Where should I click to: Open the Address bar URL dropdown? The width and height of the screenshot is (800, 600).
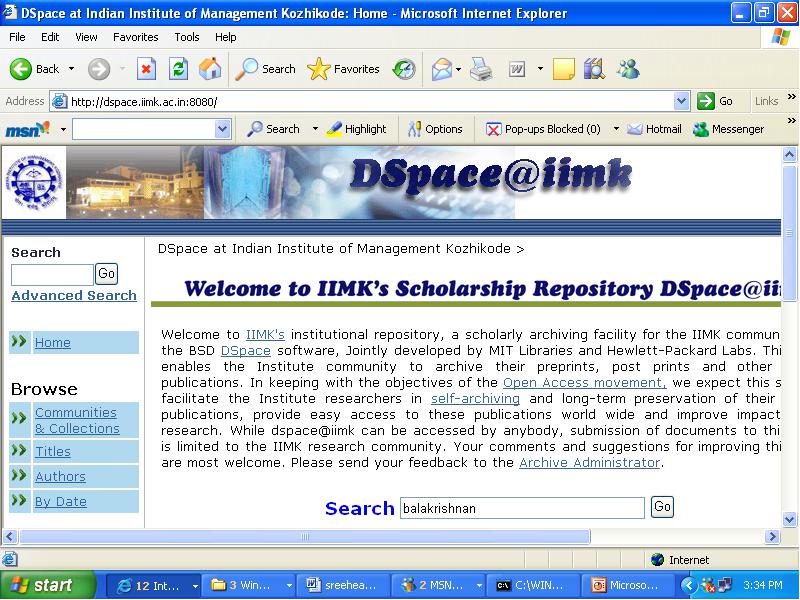[x=682, y=101]
